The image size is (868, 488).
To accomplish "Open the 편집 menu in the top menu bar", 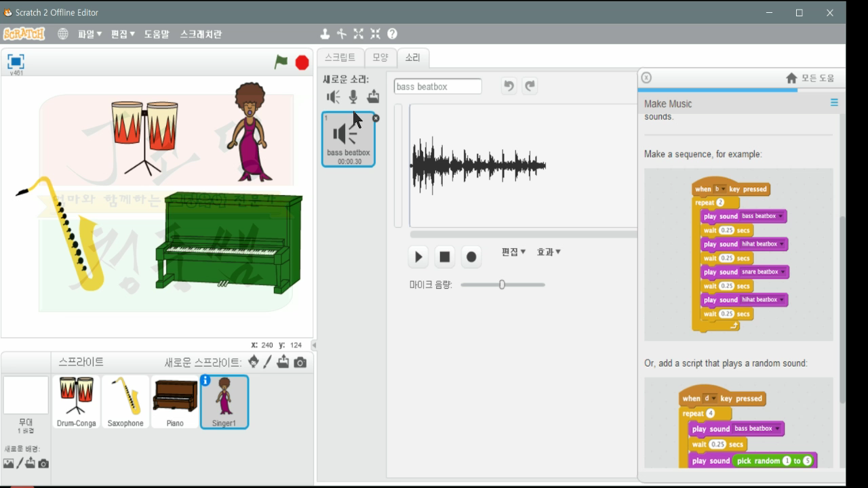I will pyautogui.click(x=123, y=34).
